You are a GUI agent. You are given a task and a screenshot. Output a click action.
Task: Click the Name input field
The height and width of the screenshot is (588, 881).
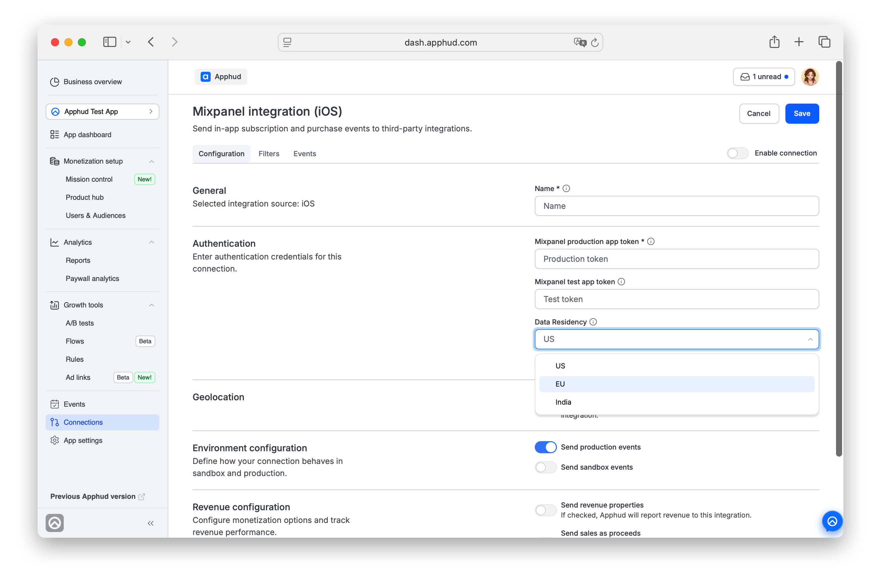(x=676, y=206)
